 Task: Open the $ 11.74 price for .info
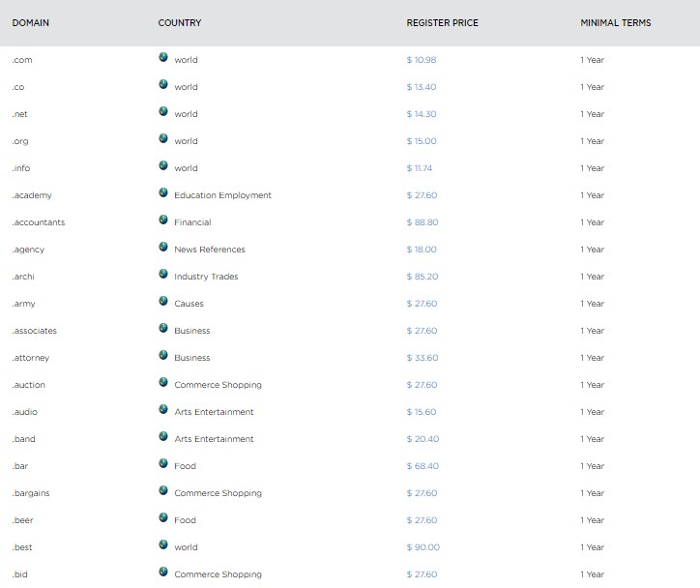click(421, 168)
